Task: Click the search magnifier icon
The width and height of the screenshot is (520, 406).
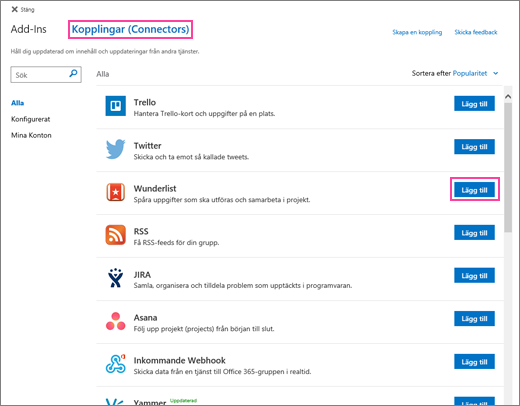Action: click(x=73, y=73)
